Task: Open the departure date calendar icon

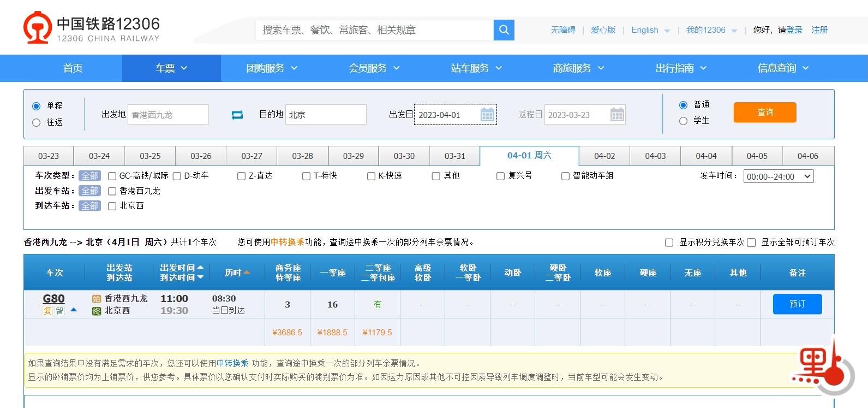Action: point(487,115)
